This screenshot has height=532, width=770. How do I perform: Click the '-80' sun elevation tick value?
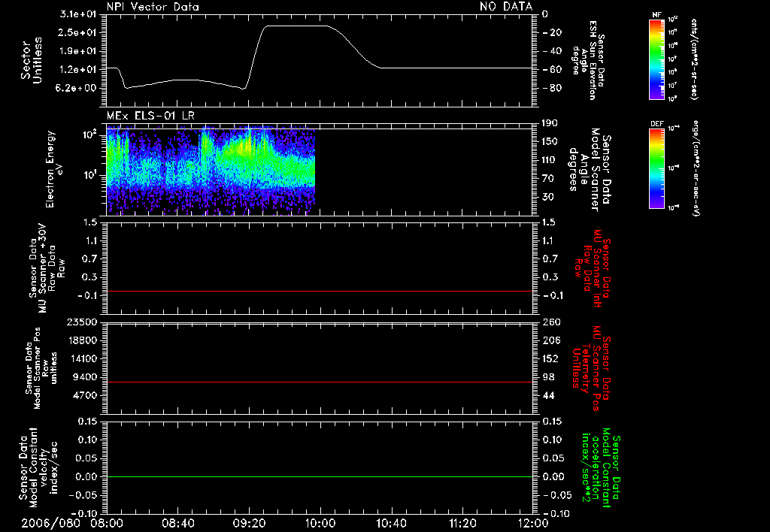pyautogui.click(x=551, y=89)
